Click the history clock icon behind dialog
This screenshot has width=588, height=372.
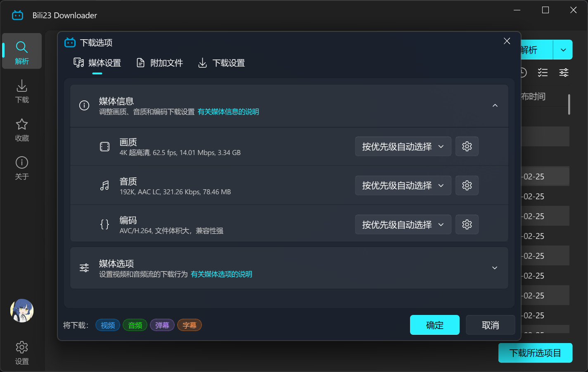pyautogui.click(x=524, y=73)
